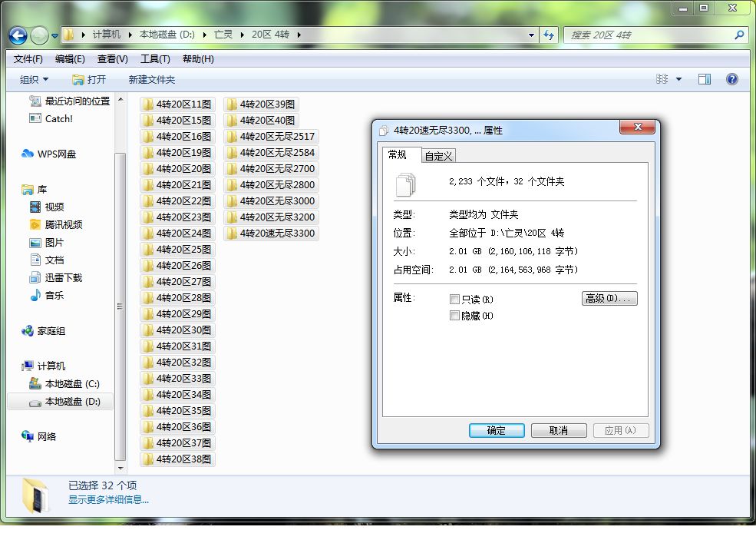
Task: Select 计算机 in the navigation pane
Action: (x=43, y=366)
